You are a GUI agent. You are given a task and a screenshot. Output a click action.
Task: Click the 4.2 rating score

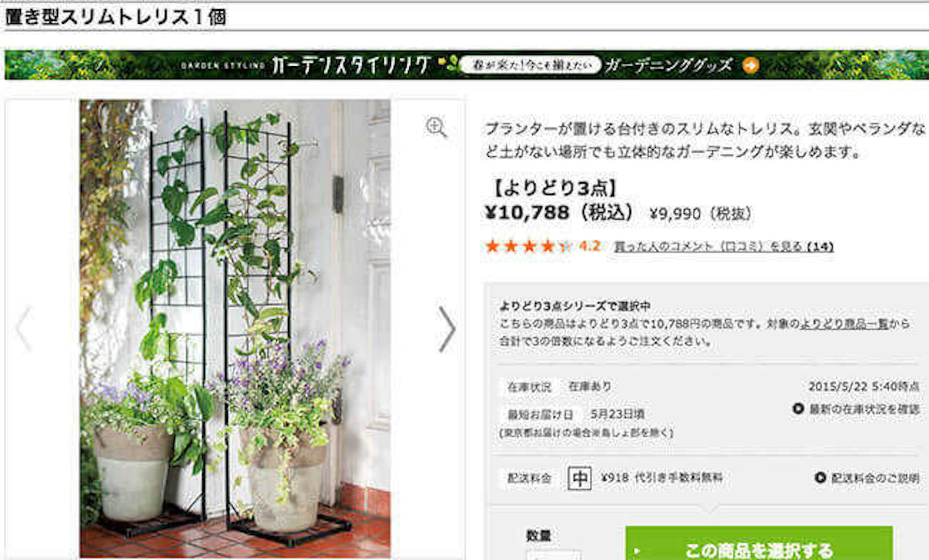click(590, 246)
